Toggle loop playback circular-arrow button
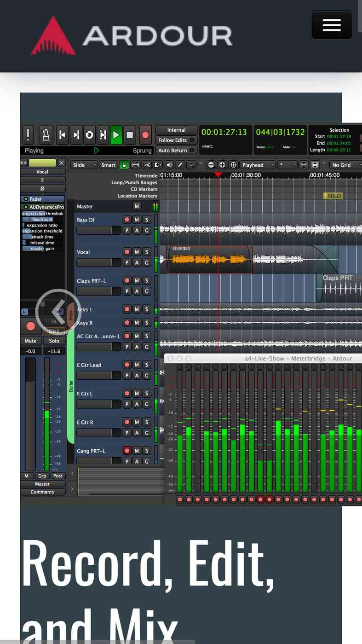Screen dimensions: 362x644 89,135
